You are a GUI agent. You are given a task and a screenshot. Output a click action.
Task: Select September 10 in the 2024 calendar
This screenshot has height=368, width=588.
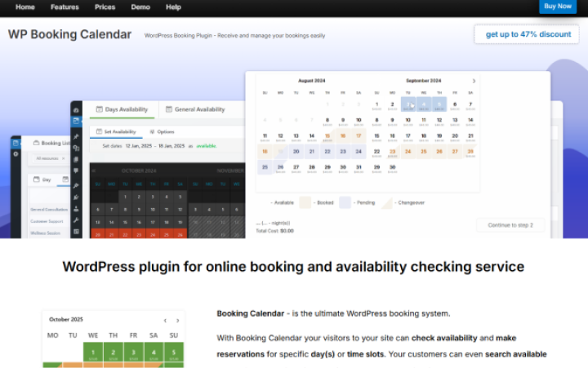(408, 121)
